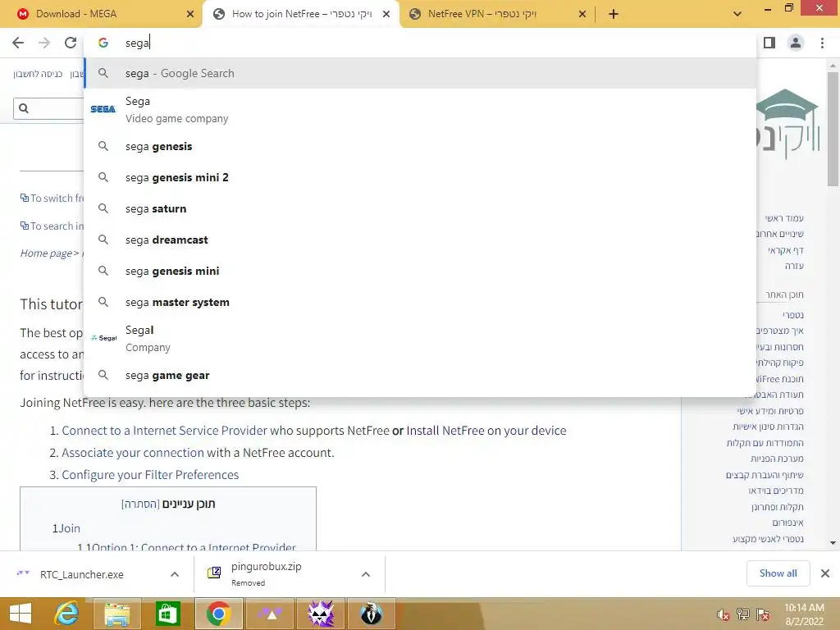The width and height of the screenshot is (840, 630).
Task: Open the Configure your Filter Preferences link
Action: 150,475
